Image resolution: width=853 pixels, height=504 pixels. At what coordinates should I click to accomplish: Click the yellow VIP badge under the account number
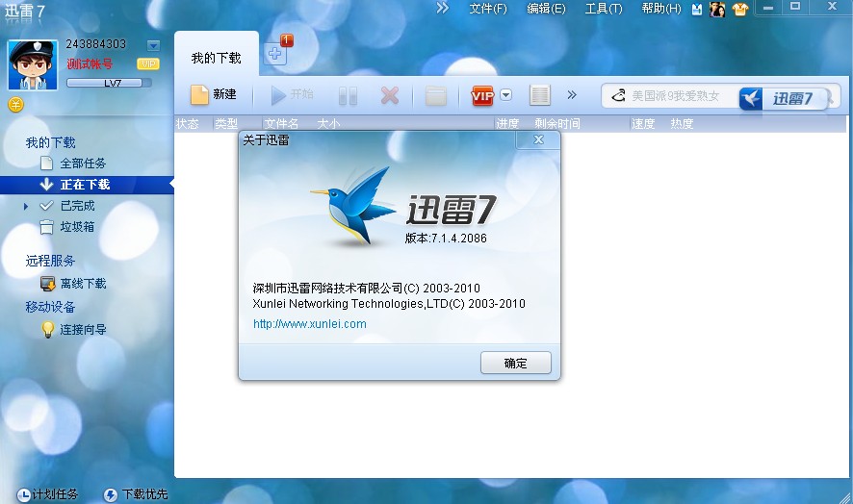[x=148, y=64]
